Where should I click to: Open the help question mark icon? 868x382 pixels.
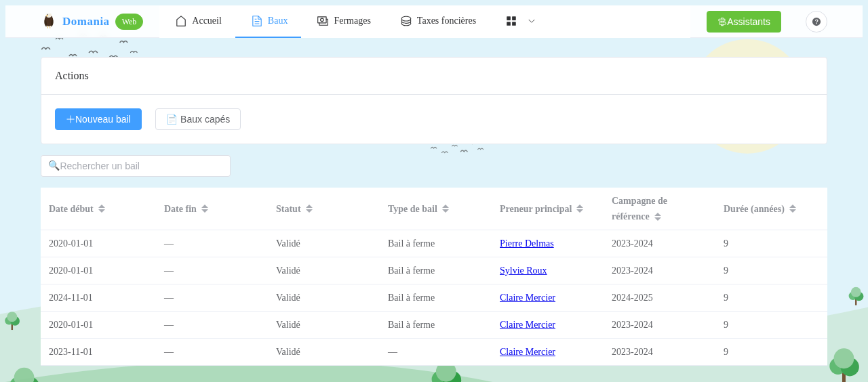pyautogui.click(x=816, y=22)
